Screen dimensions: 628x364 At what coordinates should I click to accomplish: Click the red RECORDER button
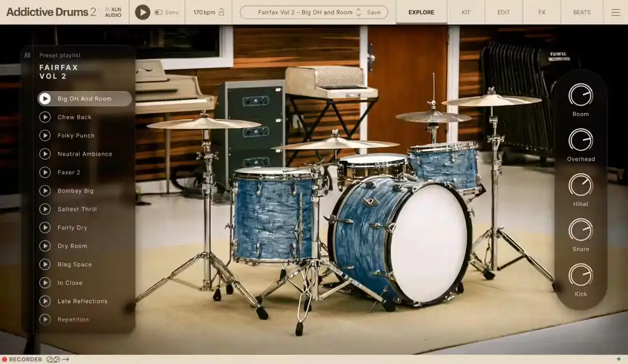click(x=21, y=359)
